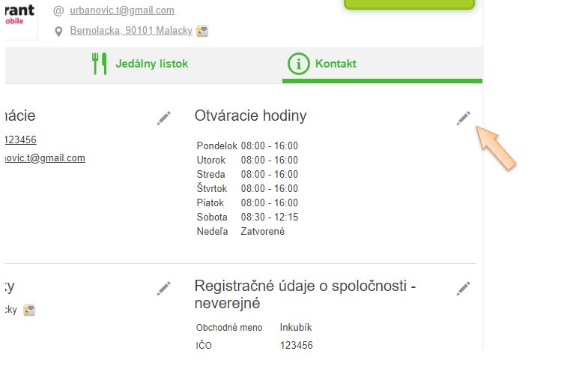Image resolution: width=588 pixels, height=366 pixels.
Task: Click the pencil icon beside Otváracie hodiny
Action: tap(464, 118)
